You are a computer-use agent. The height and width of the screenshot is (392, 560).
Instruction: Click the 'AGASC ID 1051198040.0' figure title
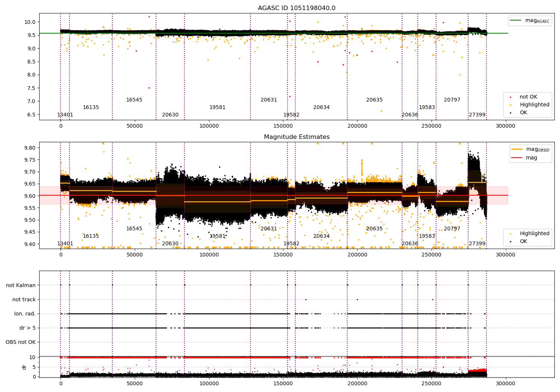[x=296, y=8]
